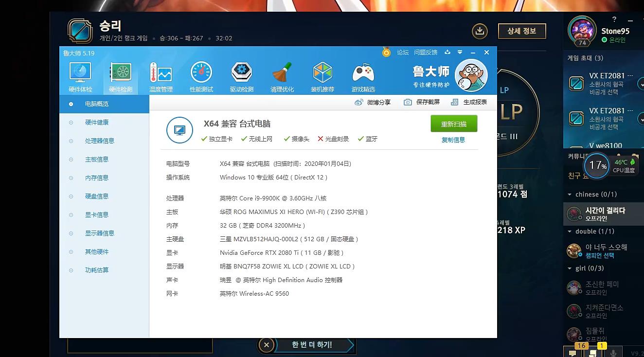Select friend 조신한 페미
The height and width of the screenshot is (357, 644).
pyautogui.click(x=604, y=288)
